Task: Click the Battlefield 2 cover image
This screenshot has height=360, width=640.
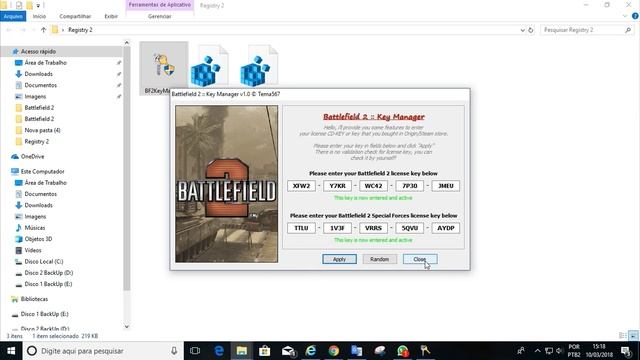Action: click(x=227, y=184)
